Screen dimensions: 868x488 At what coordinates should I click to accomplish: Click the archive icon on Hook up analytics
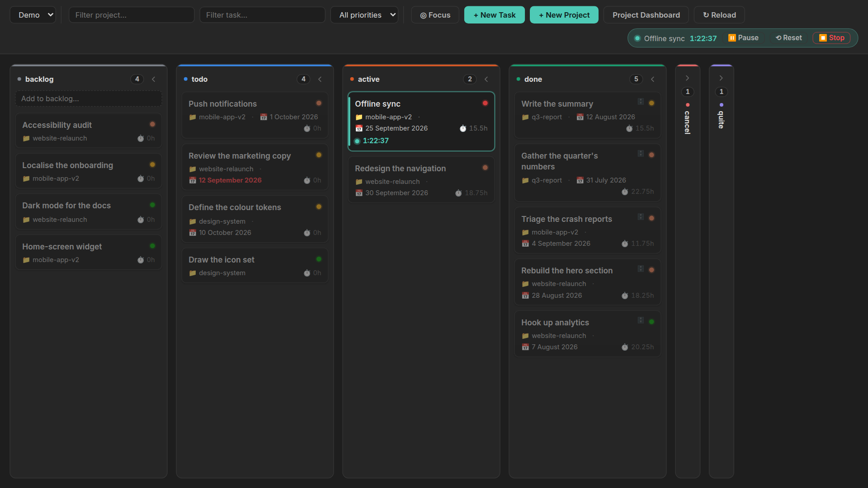pos(641,320)
